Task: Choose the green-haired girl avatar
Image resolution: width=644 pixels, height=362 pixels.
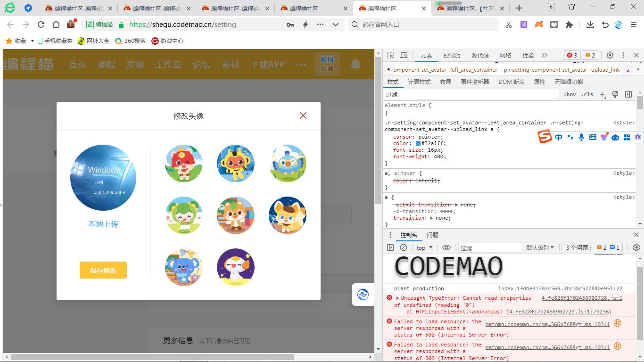Action: click(x=184, y=215)
